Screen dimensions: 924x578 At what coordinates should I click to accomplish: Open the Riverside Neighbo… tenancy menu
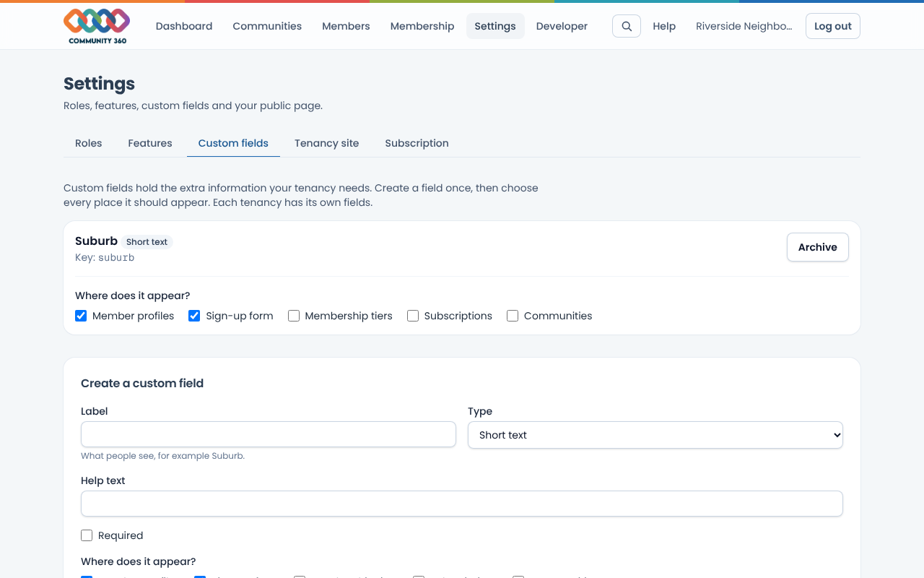coord(744,26)
